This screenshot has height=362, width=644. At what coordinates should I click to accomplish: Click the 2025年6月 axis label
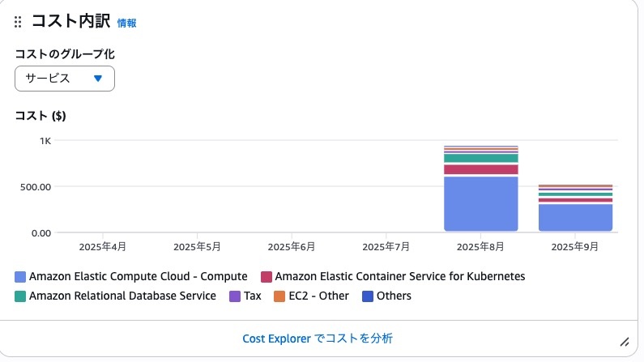(x=292, y=247)
